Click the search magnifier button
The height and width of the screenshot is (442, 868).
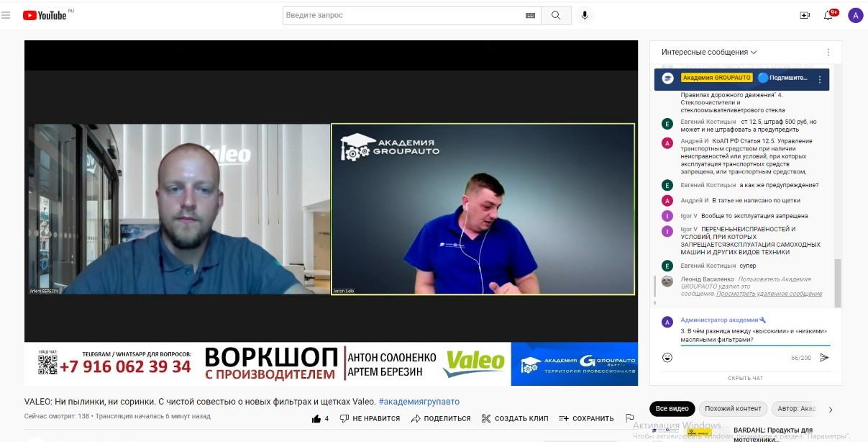pyautogui.click(x=556, y=15)
